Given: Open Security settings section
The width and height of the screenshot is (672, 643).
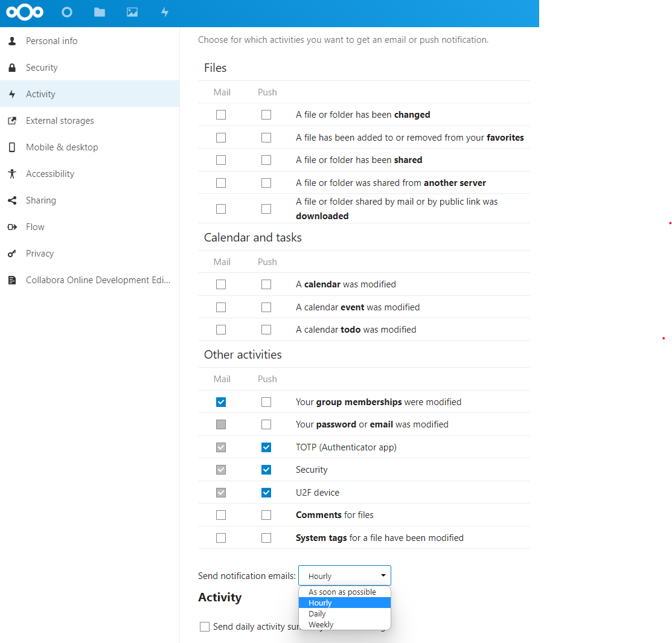Looking at the screenshot, I should click(89, 67).
